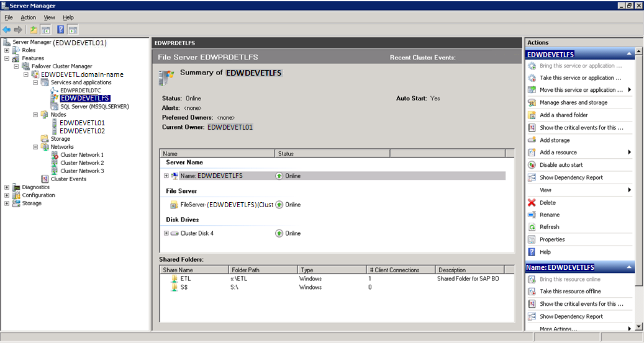The image size is (644, 343).
Task: Click the Storage folder icon under cluster
Action: click(45, 139)
